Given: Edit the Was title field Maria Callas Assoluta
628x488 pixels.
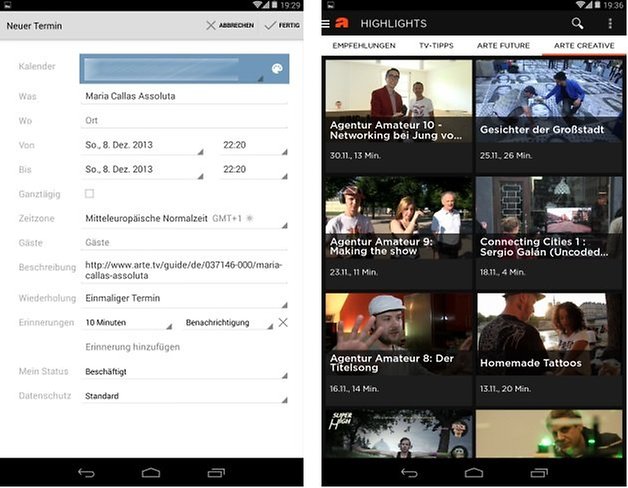Looking at the screenshot, I should (x=184, y=97).
